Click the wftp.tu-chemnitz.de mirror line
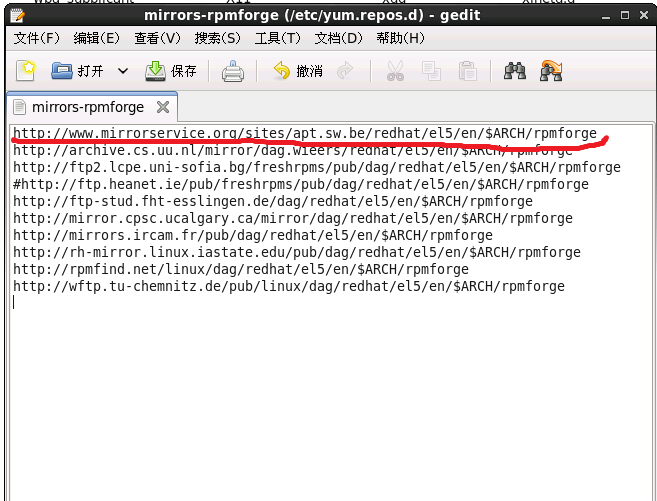Viewport: 657px width, 501px height. pos(289,286)
